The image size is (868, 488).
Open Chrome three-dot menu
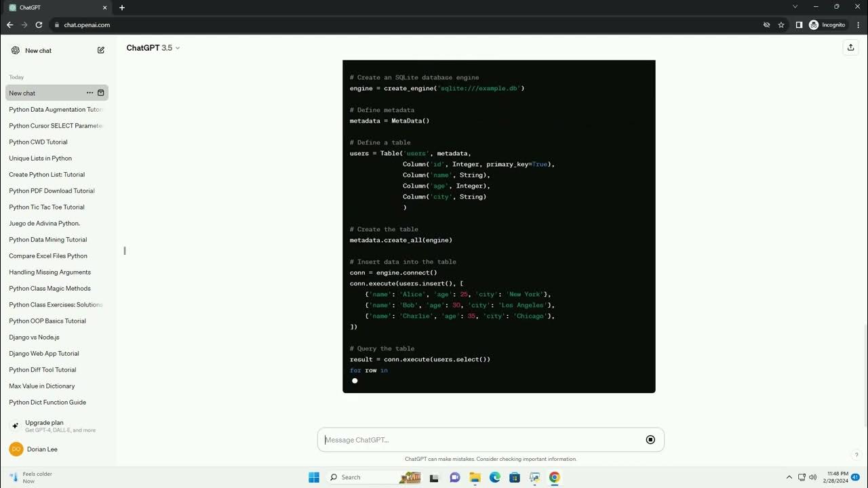[857, 25]
